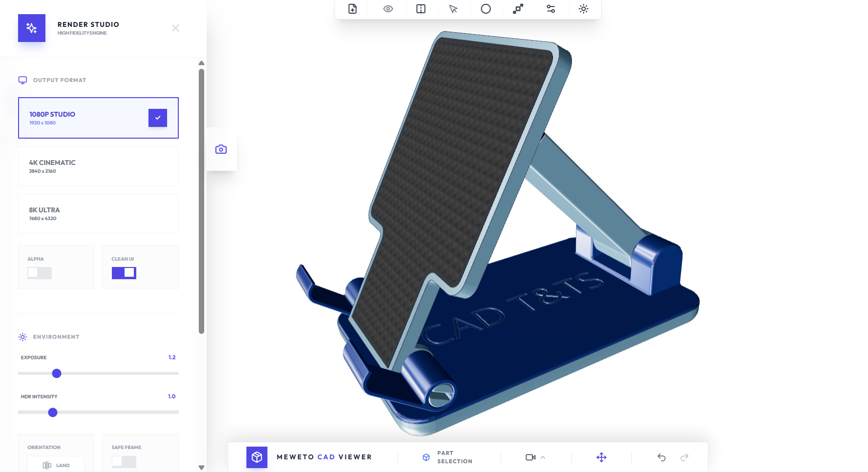Expand the camera views chevron menu
The height and width of the screenshot is (472, 868).
pos(543,457)
